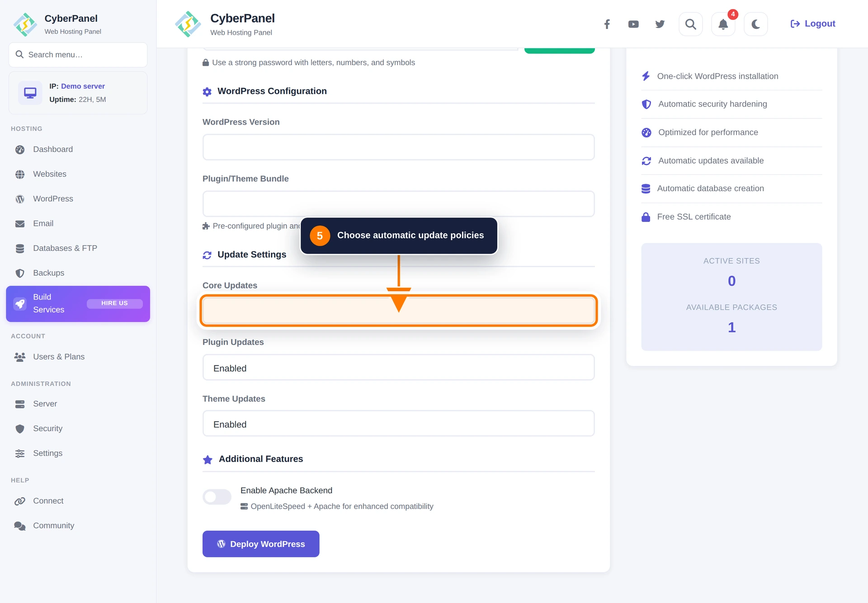Open notifications bell with 4 badge

[723, 24]
